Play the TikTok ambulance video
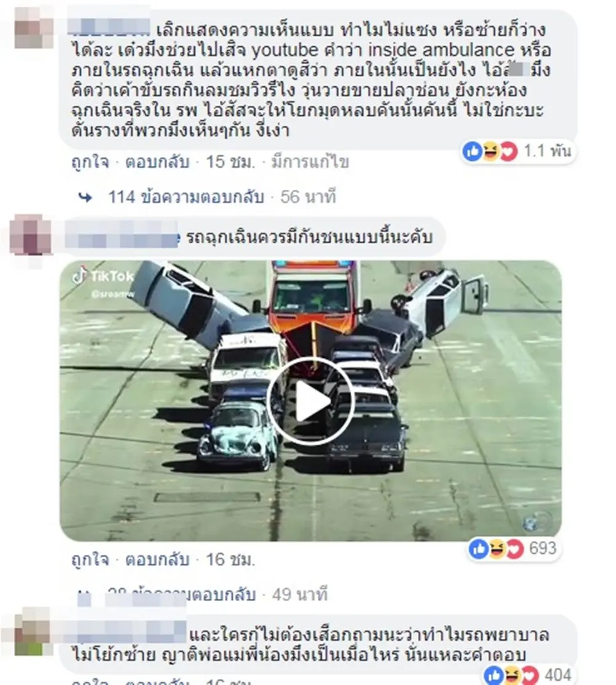The image size is (616, 685). (310, 400)
